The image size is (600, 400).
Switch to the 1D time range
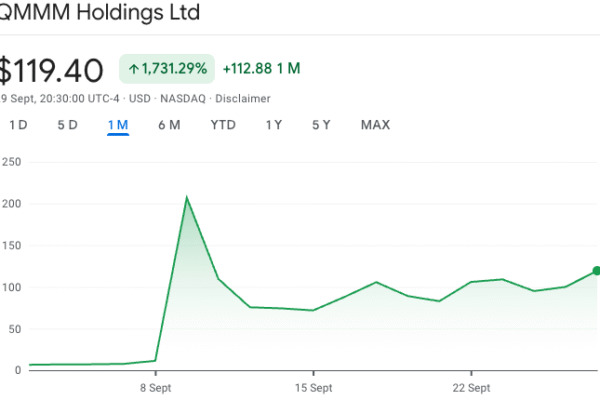point(18,125)
